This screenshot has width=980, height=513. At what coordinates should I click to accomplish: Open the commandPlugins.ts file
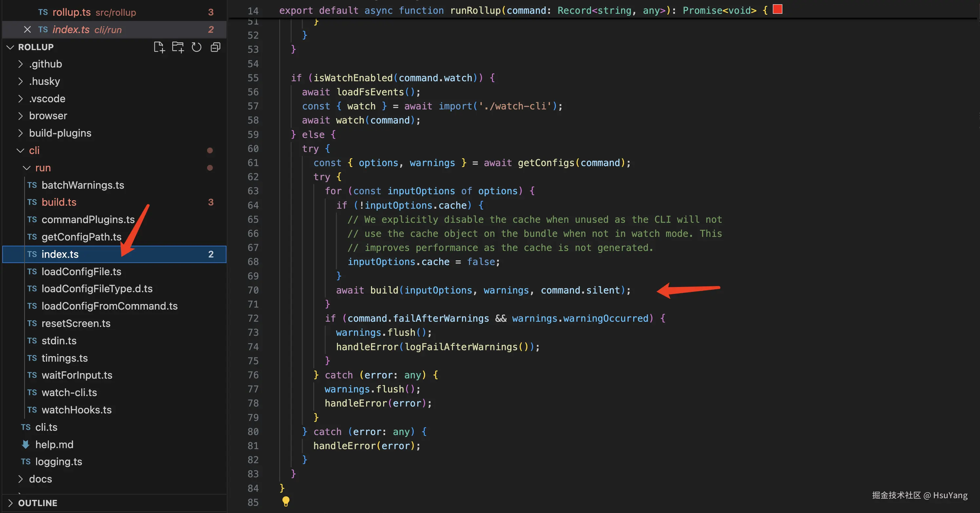[88, 219]
